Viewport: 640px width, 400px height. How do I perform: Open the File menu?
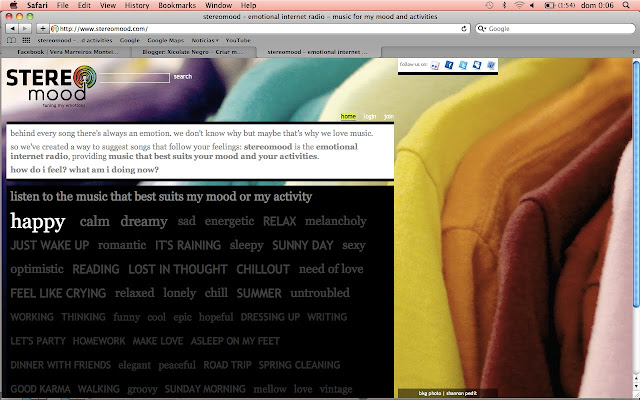(62, 5)
